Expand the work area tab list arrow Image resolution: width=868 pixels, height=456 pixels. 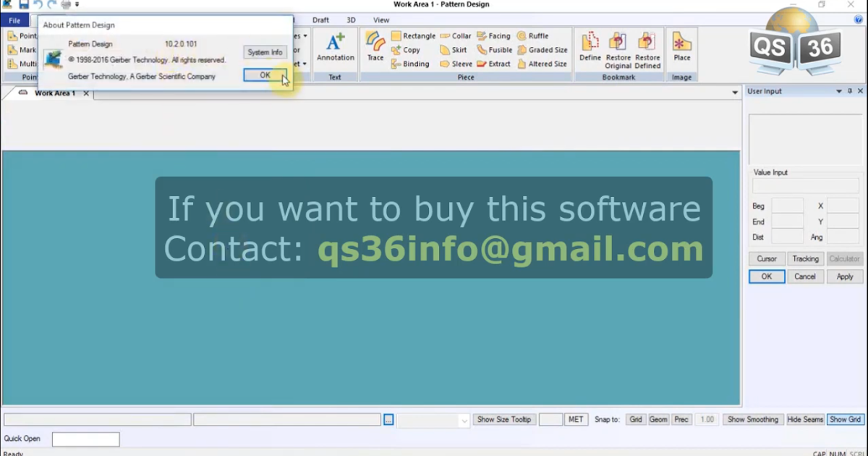(736, 93)
